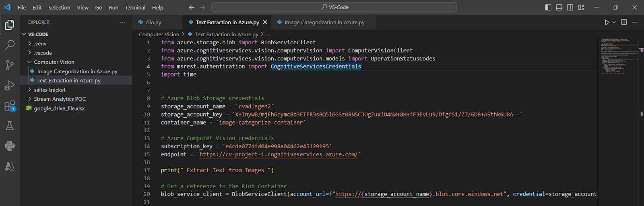Image resolution: width=644 pixels, height=206 pixels.
Task: Open the Selection menu
Action: pyautogui.click(x=59, y=7)
